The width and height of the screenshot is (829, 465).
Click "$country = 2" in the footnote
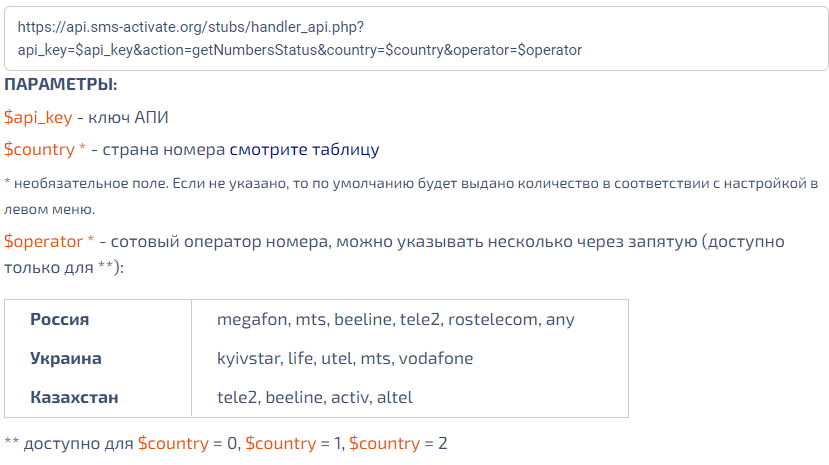click(x=400, y=442)
